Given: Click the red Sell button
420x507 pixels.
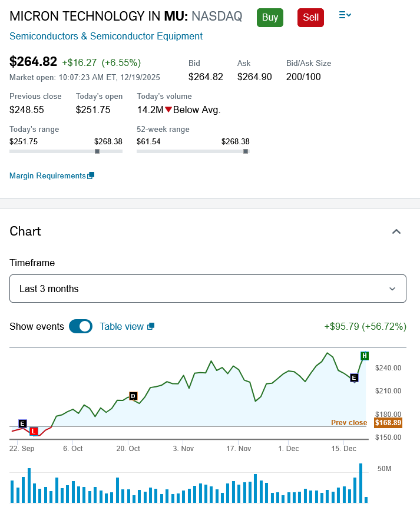Looking at the screenshot, I should pos(310,18).
